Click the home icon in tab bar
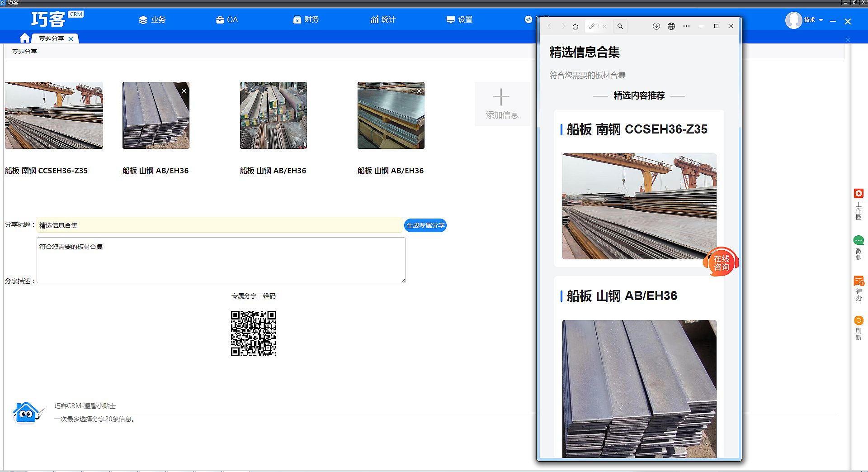The height and width of the screenshot is (472, 868). [25, 38]
